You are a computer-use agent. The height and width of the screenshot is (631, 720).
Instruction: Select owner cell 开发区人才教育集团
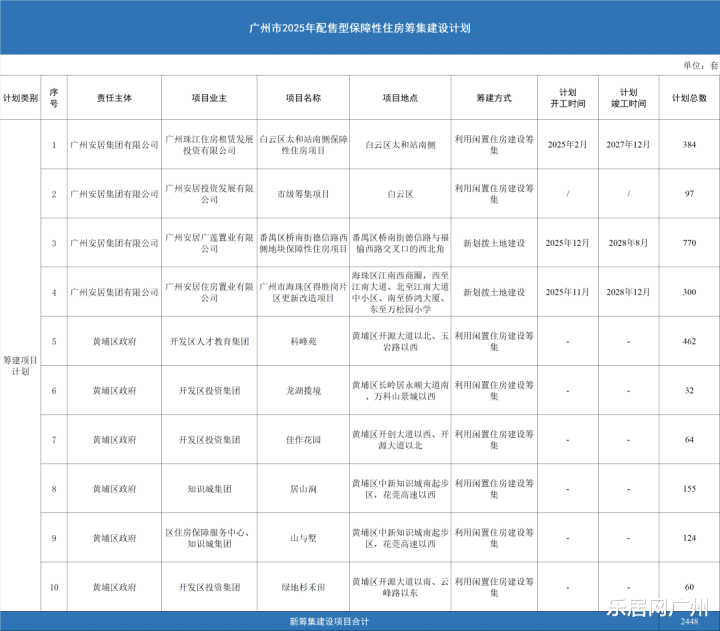click(209, 342)
